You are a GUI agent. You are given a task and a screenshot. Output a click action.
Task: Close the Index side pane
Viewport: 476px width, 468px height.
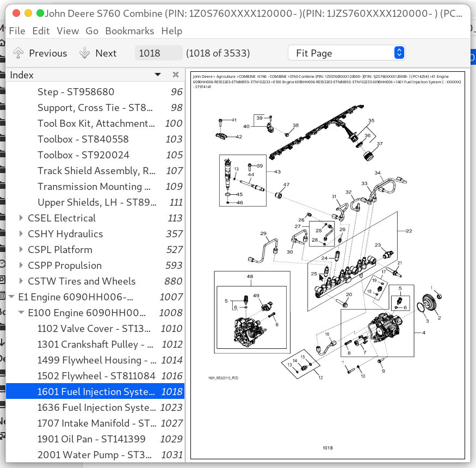(176, 75)
